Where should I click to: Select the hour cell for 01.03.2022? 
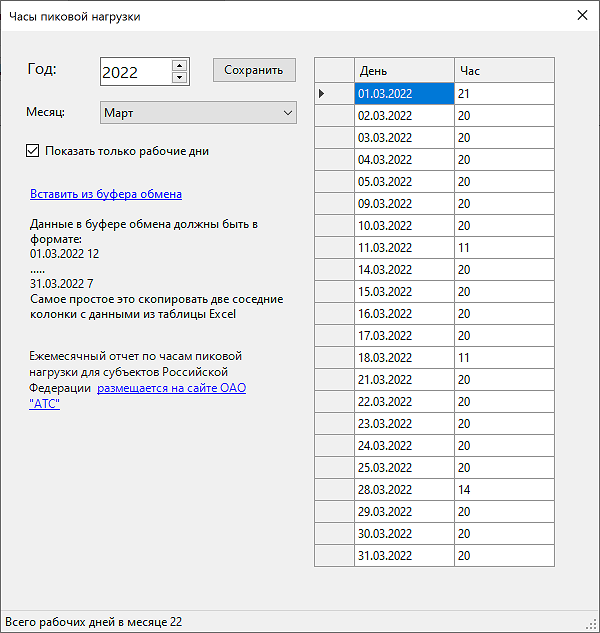(504, 94)
